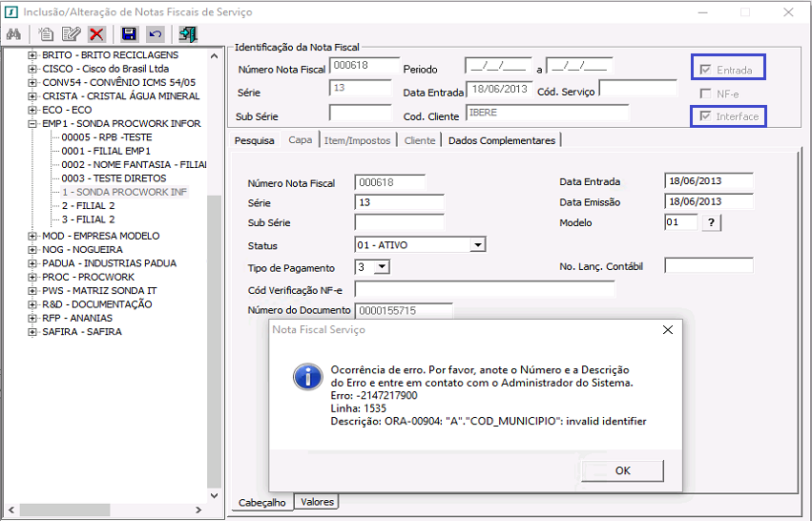Click the Cod. Cliente field showing IBERE
The width and height of the screenshot is (812, 521).
(548, 113)
